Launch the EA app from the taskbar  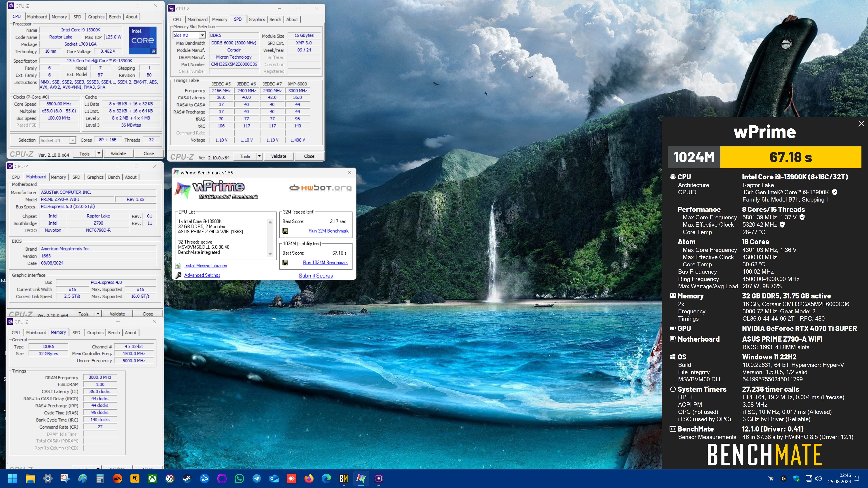117,478
